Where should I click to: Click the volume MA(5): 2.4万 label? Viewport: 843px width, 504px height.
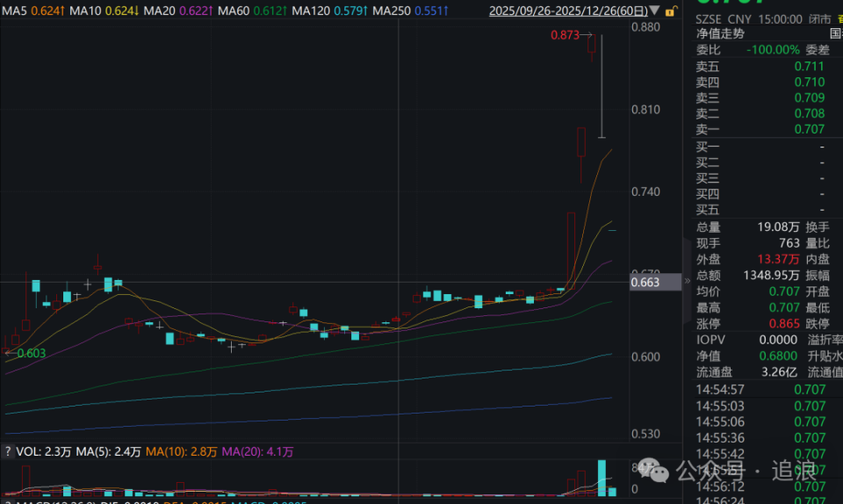pyautogui.click(x=108, y=451)
